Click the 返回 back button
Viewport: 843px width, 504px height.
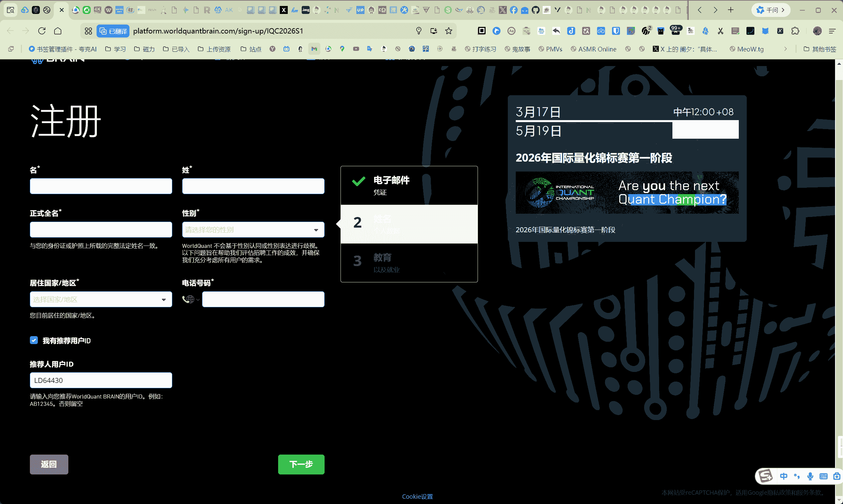[49, 464]
